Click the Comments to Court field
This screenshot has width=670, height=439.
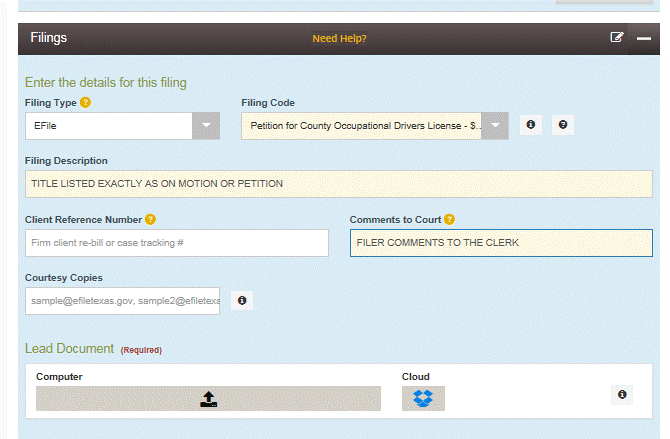[x=501, y=243]
